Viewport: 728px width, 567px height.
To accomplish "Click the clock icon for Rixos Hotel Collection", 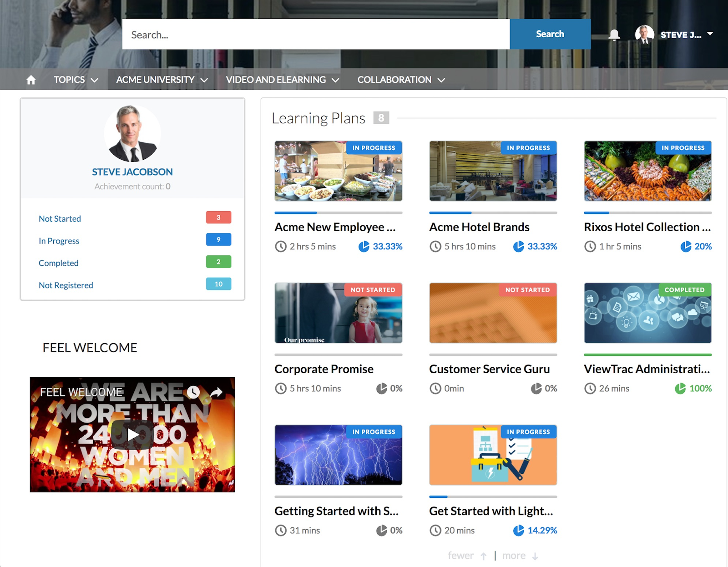I will coord(590,247).
